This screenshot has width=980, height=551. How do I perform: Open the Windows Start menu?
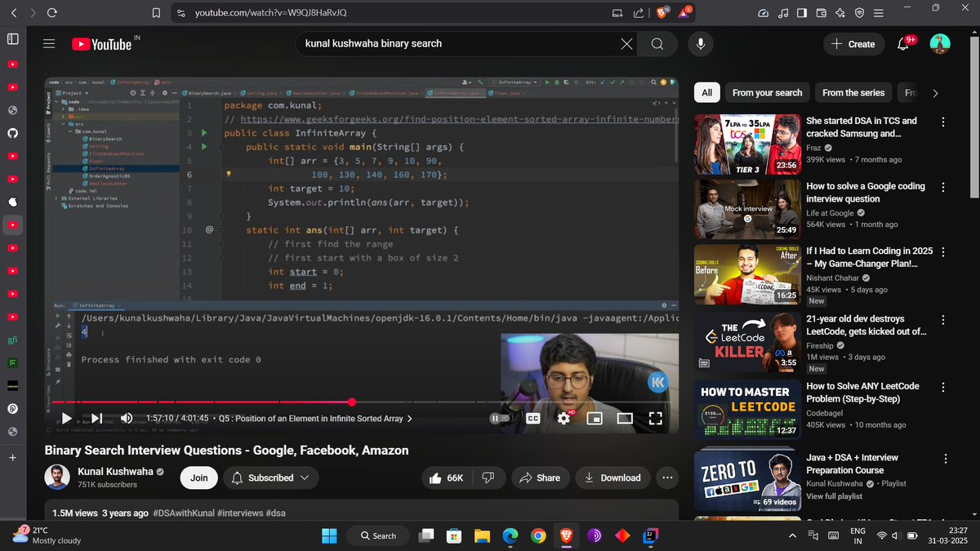point(329,535)
